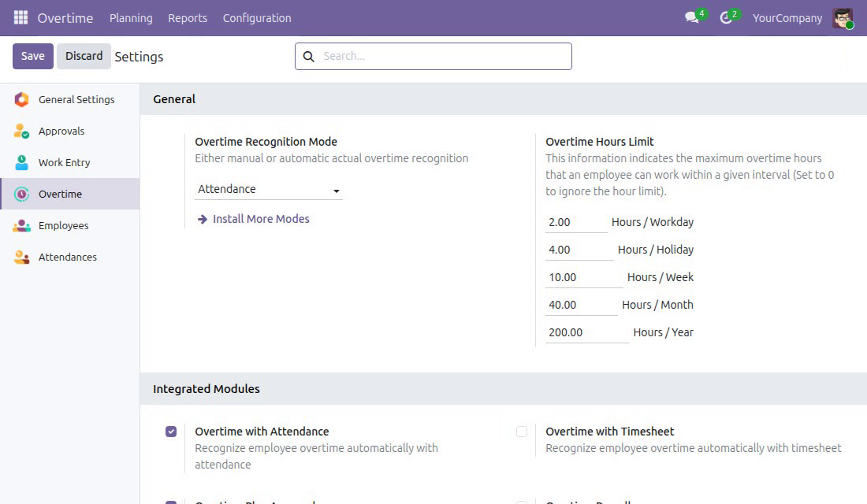Edit the Hours / Year limit field
The image size is (867, 504).
(586, 332)
